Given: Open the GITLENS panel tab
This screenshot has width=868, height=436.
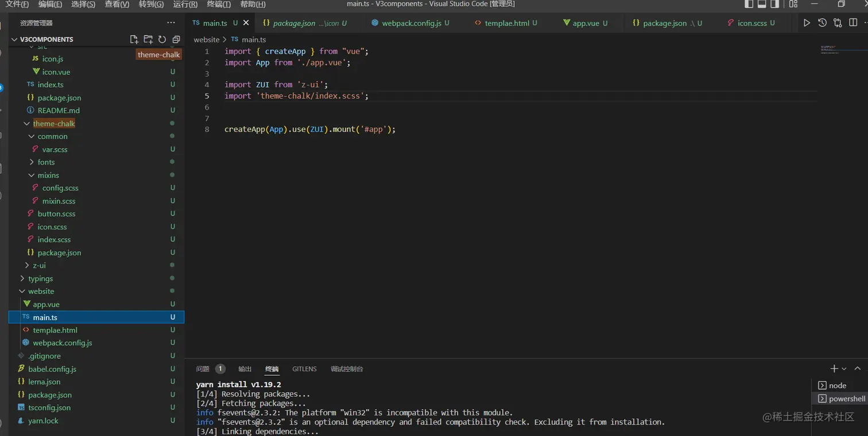Looking at the screenshot, I should coord(304,369).
